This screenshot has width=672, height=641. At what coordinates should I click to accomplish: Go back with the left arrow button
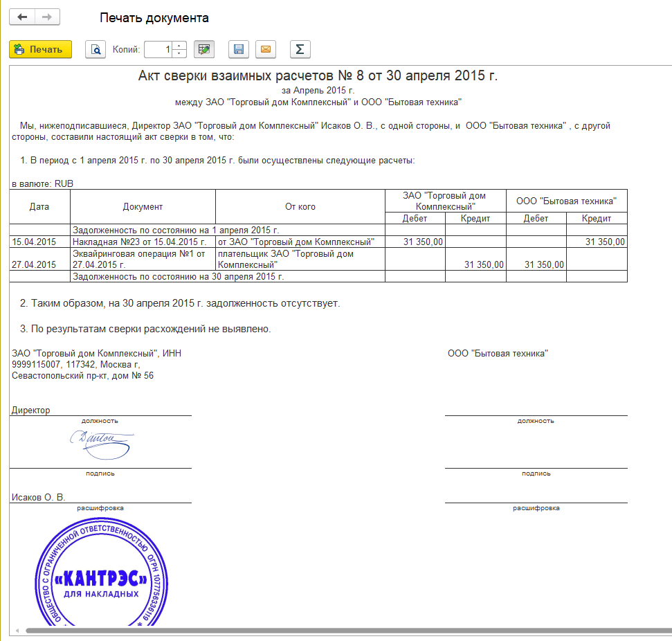22,17
